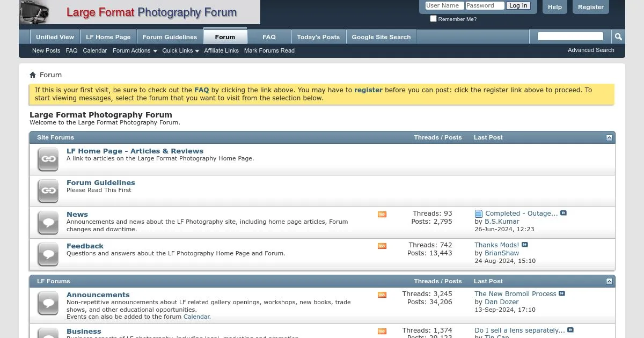Click the Feedback forum status icon

tap(48, 254)
